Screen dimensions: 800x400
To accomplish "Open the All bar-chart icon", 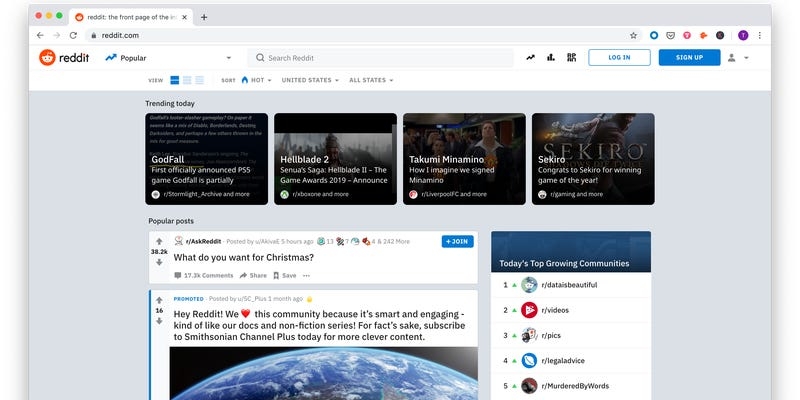I will [x=551, y=58].
